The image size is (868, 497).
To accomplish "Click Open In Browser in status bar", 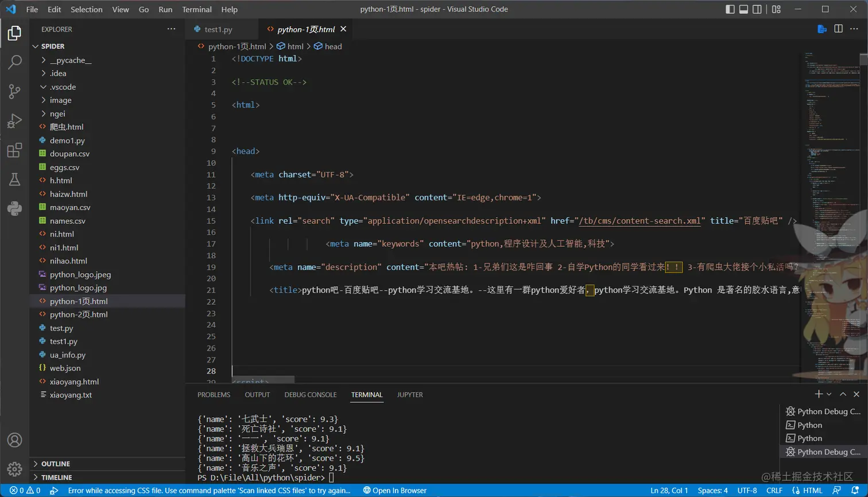I will click(395, 491).
